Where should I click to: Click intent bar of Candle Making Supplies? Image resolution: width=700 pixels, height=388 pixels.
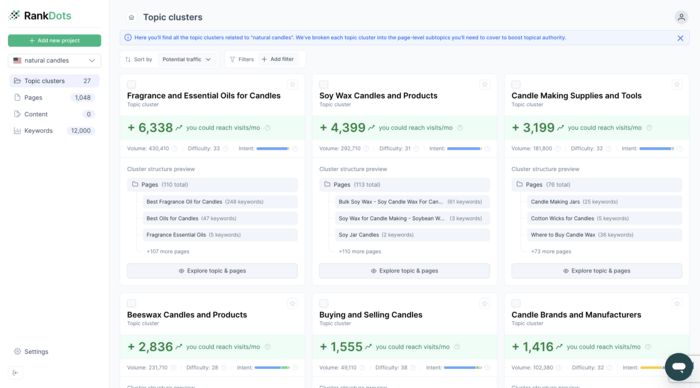tap(656, 149)
